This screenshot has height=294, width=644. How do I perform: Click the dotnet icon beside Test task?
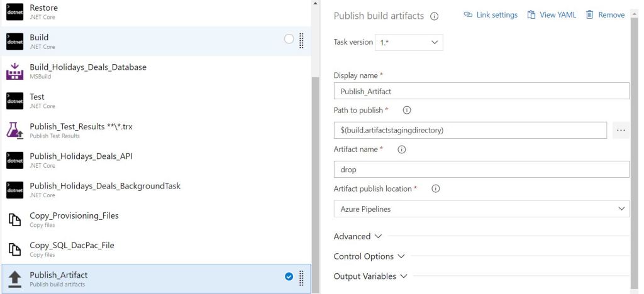click(x=15, y=101)
